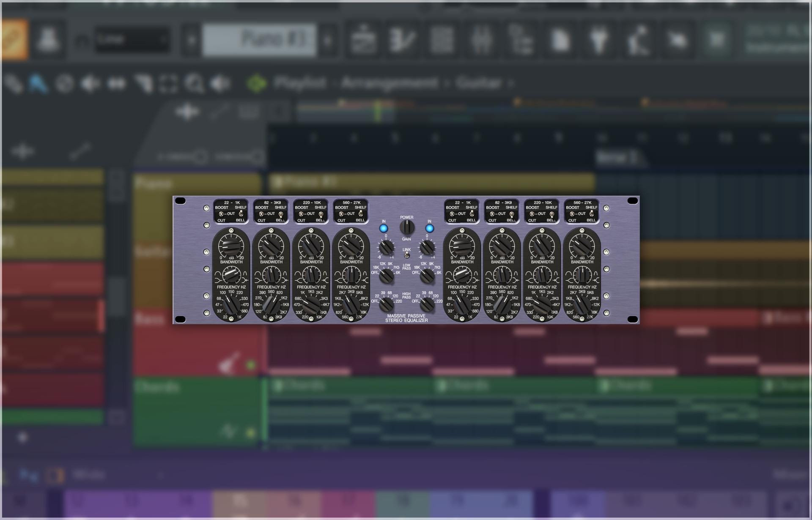Click right channel 22-1K band dB gain knob

point(462,246)
